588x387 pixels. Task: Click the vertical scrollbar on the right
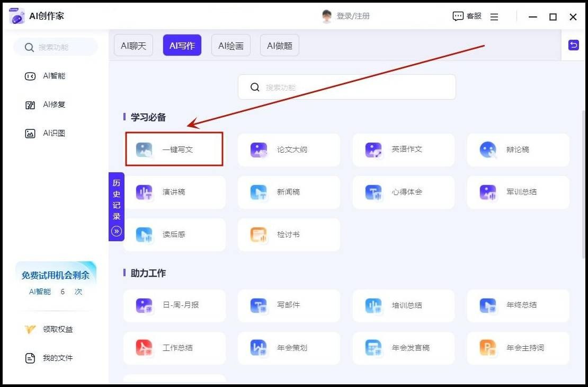click(x=584, y=184)
